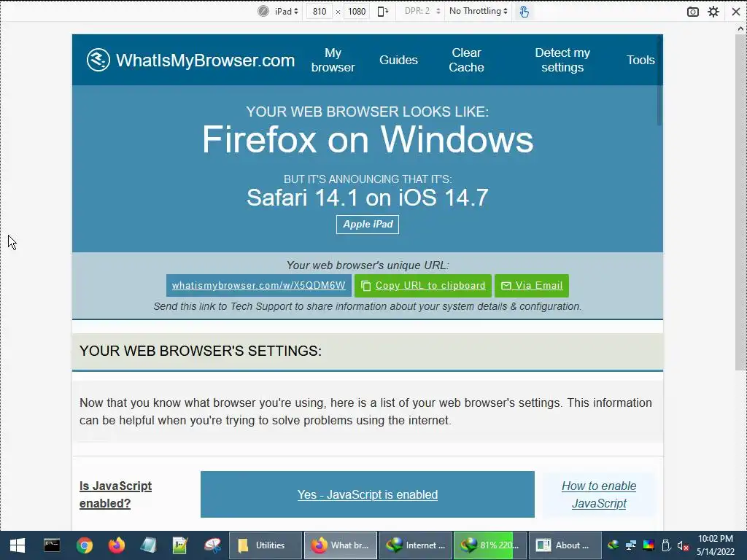Open responsive design mode settings gear
Screen dimensions: 747x560
tap(713, 12)
